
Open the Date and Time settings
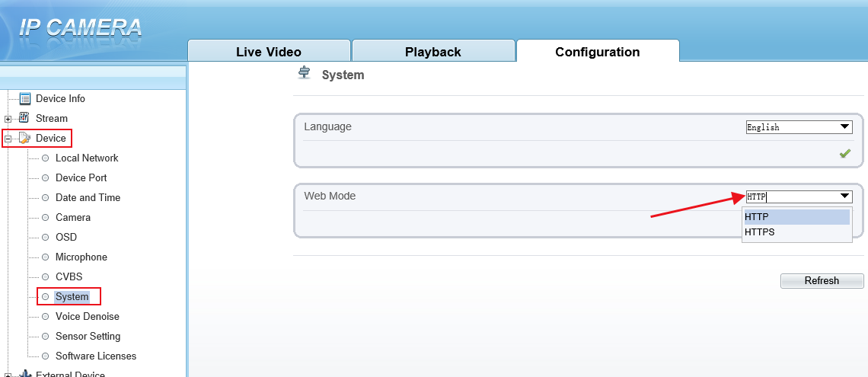pos(88,197)
